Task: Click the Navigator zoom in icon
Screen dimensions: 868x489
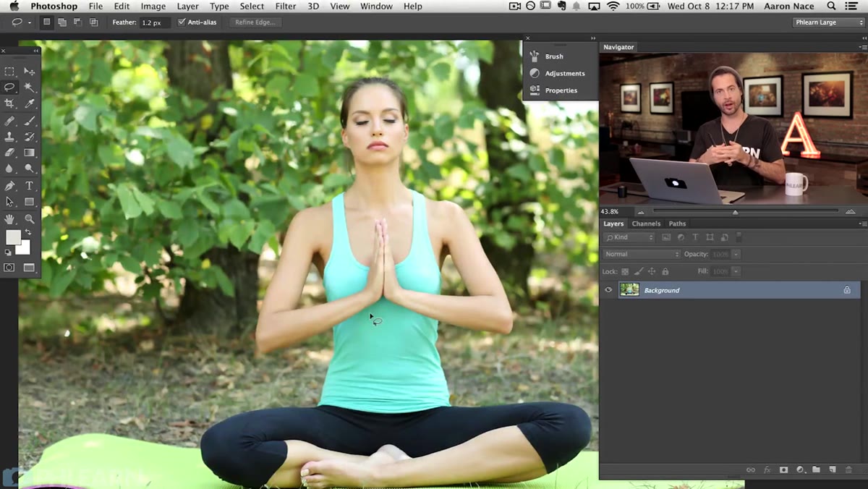Action: click(850, 212)
